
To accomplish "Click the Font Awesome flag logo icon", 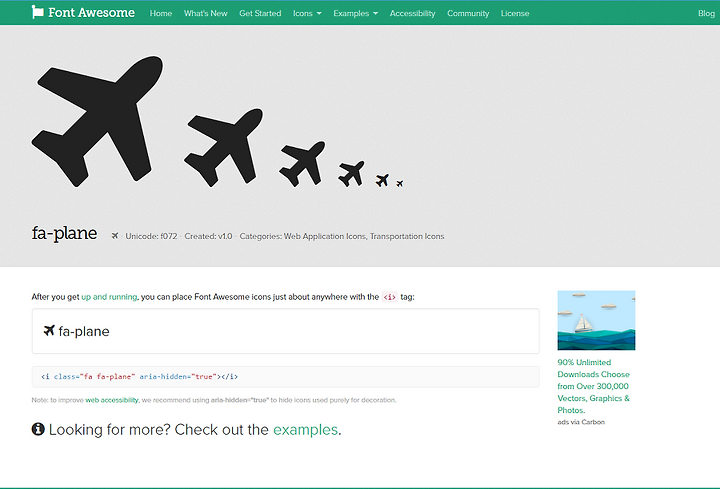I will 37,12.
